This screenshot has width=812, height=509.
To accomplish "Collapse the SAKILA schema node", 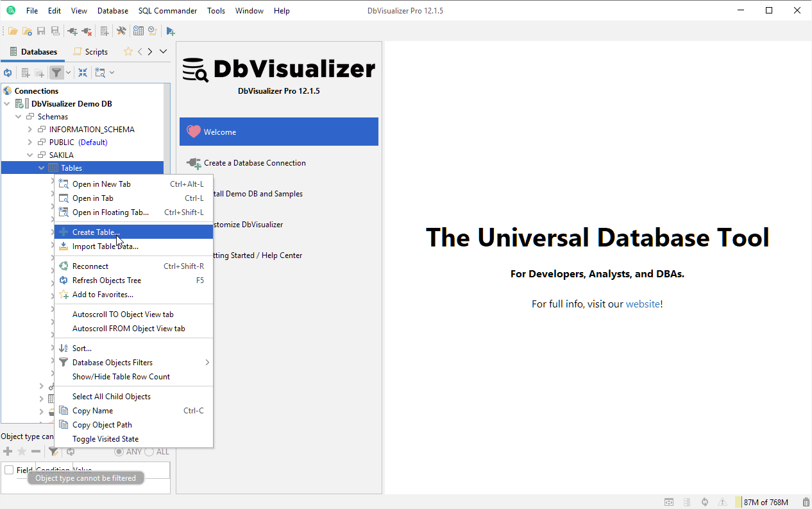I will pos(30,155).
